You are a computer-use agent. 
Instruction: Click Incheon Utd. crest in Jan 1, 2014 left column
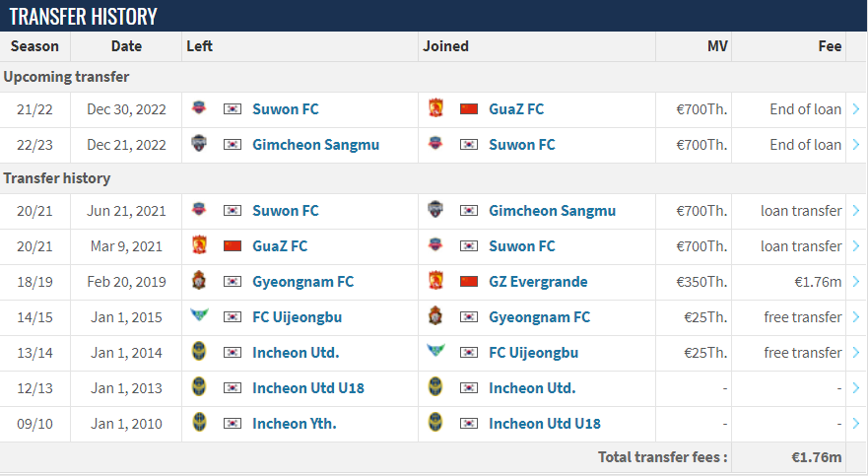199,352
